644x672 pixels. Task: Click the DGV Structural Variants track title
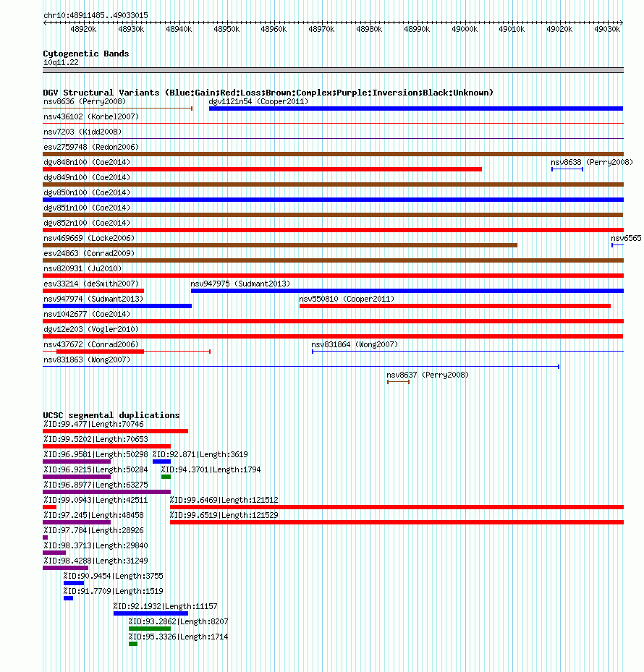pyautogui.click(x=268, y=93)
